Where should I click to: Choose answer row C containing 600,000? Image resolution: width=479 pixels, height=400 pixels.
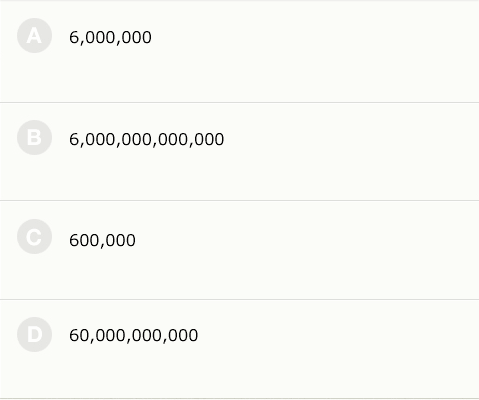click(x=239, y=250)
